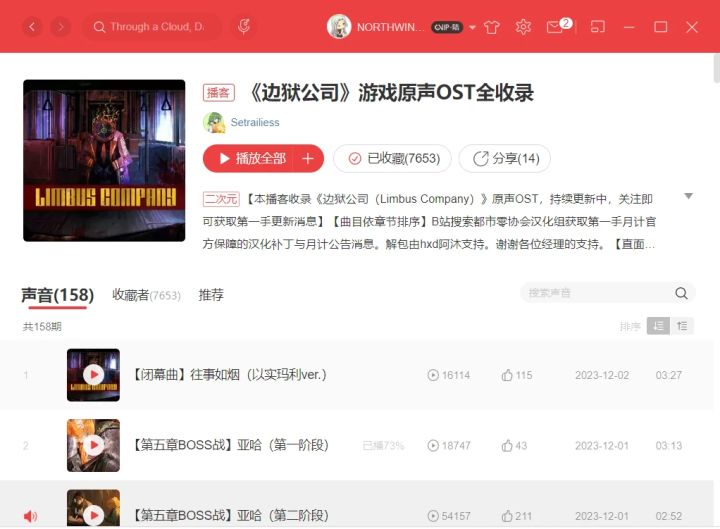720x529 pixels.
Task: Open the Setrailiess profile link
Action: (x=255, y=122)
